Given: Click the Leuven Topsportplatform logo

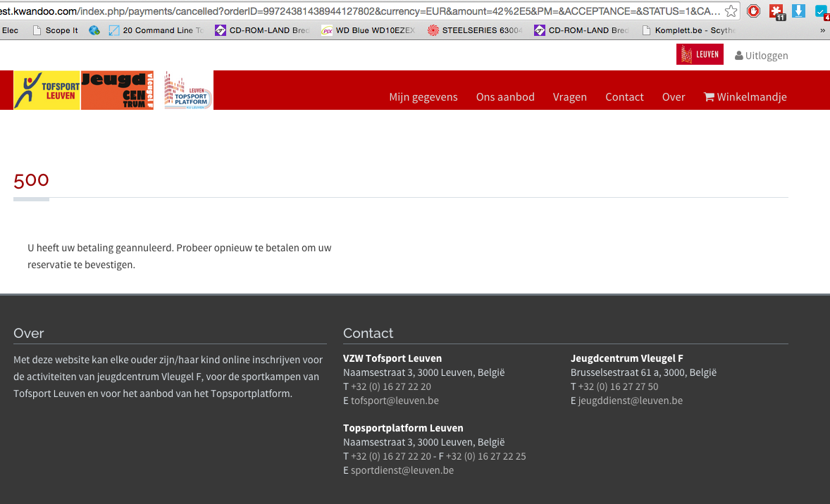Looking at the screenshot, I should (187, 91).
